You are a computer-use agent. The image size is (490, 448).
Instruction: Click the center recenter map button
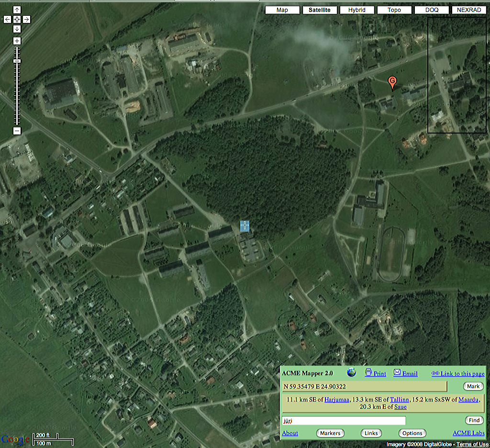click(x=17, y=19)
